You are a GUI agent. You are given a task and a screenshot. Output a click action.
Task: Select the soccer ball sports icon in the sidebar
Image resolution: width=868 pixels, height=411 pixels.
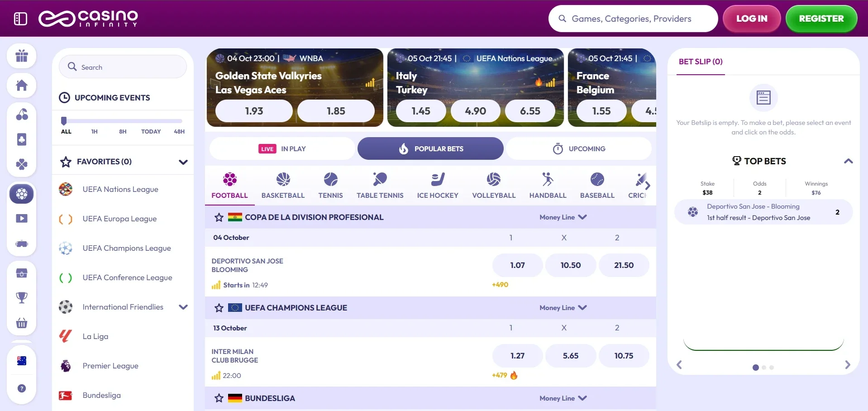point(22,194)
